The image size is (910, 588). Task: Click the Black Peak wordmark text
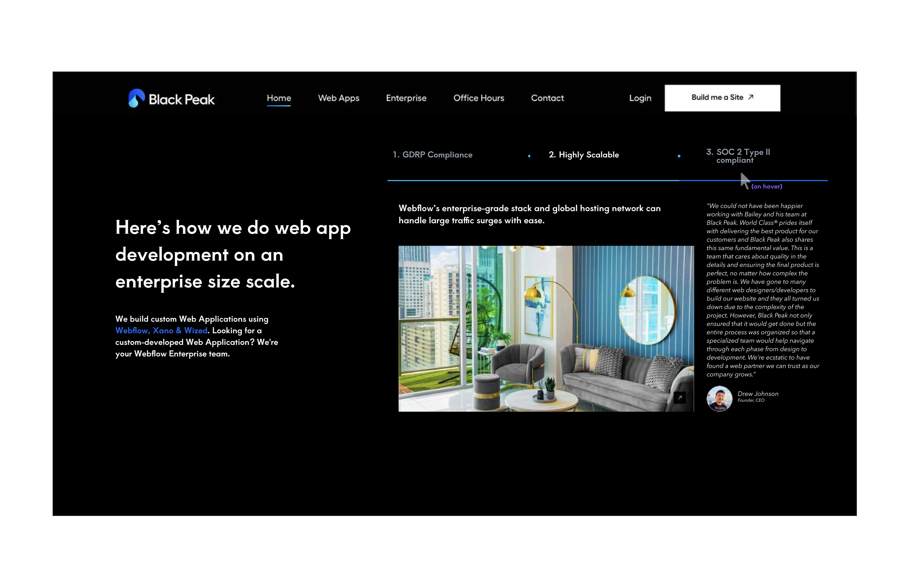[x=182, y=100]
